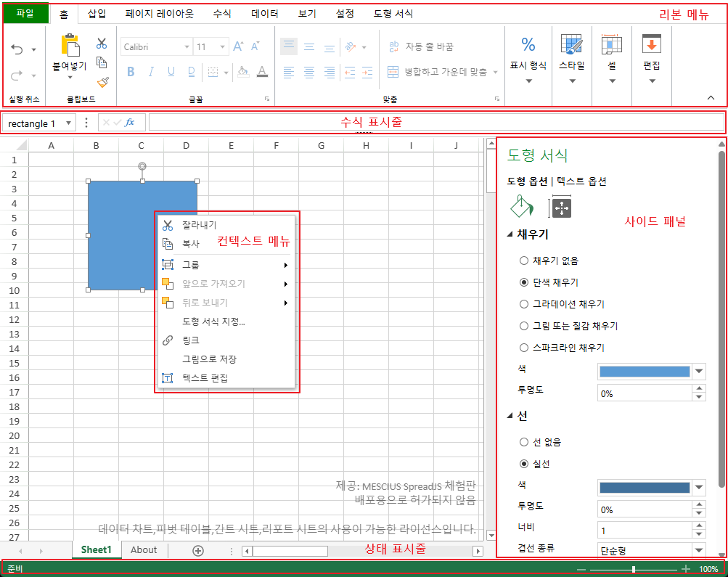The height and width of the screenshot is (577, 728).
Task: Choose '도형 서식 지정...' in context menu
Action: click(x=226, y=322)
